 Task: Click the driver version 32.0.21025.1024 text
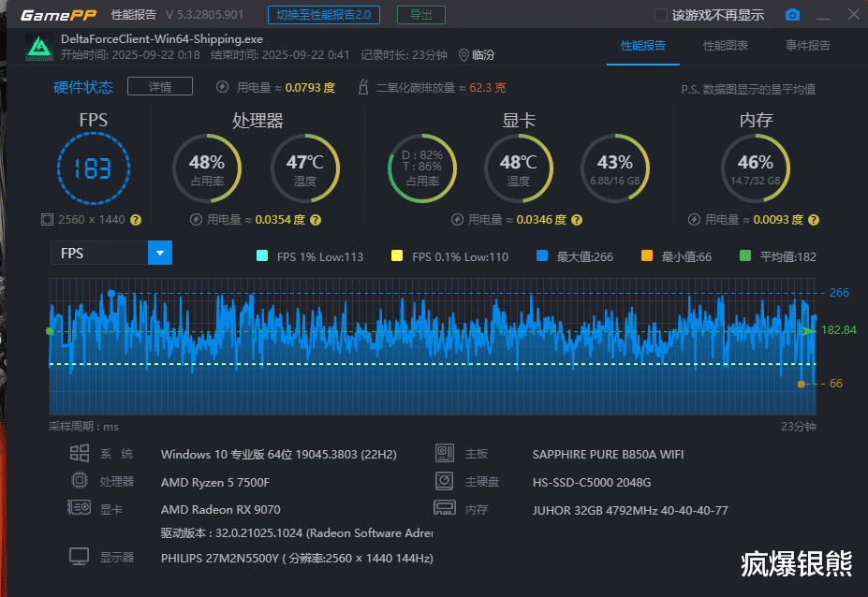pyautogui.click(x=297, y=532)
